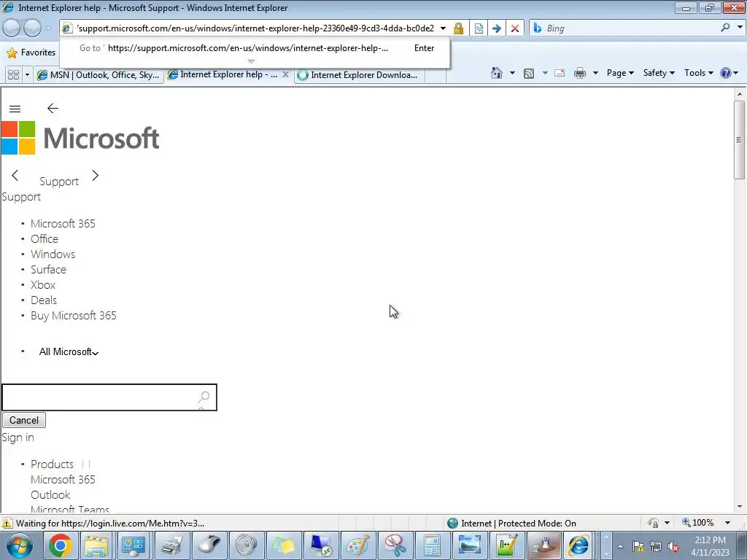747x560 pixels.
Task: Expand the Feeds dropdown arrow
Action: pos(544,73)
